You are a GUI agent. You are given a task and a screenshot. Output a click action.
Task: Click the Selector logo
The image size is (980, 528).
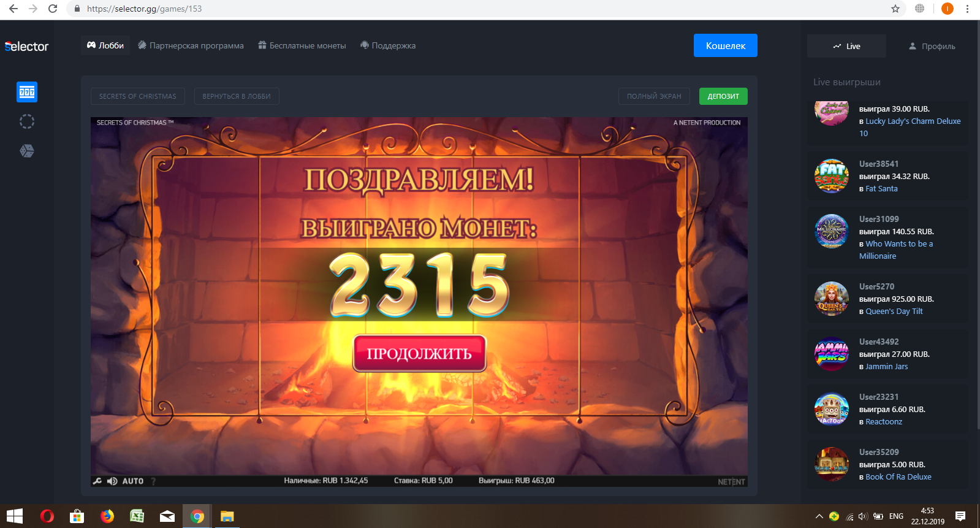tap(26, 47)
